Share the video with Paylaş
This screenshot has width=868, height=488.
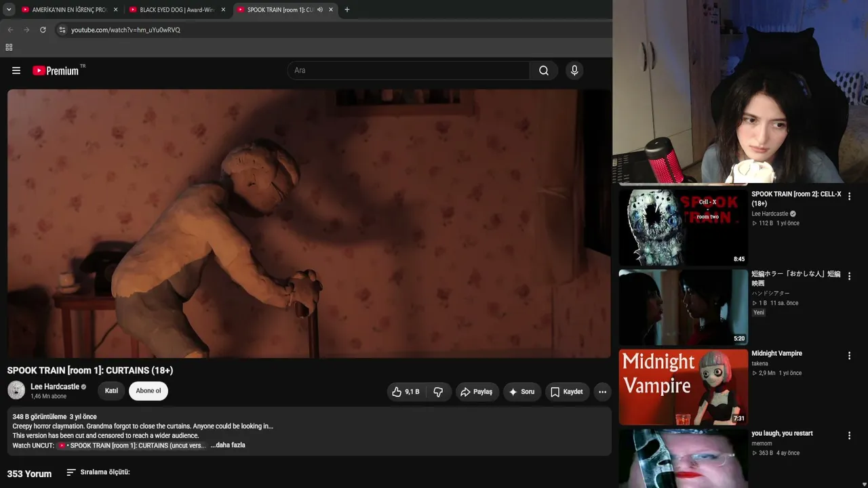(x=477, y=392)
